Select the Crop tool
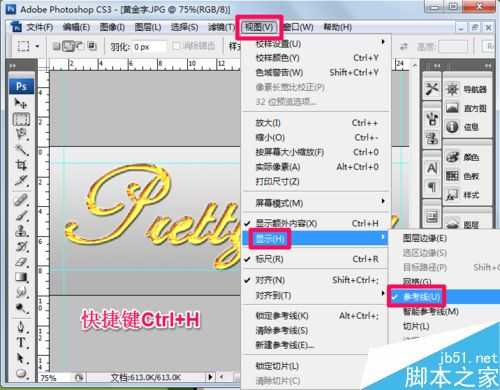This screenshot has height=390, width=500. tap(21, 165)
